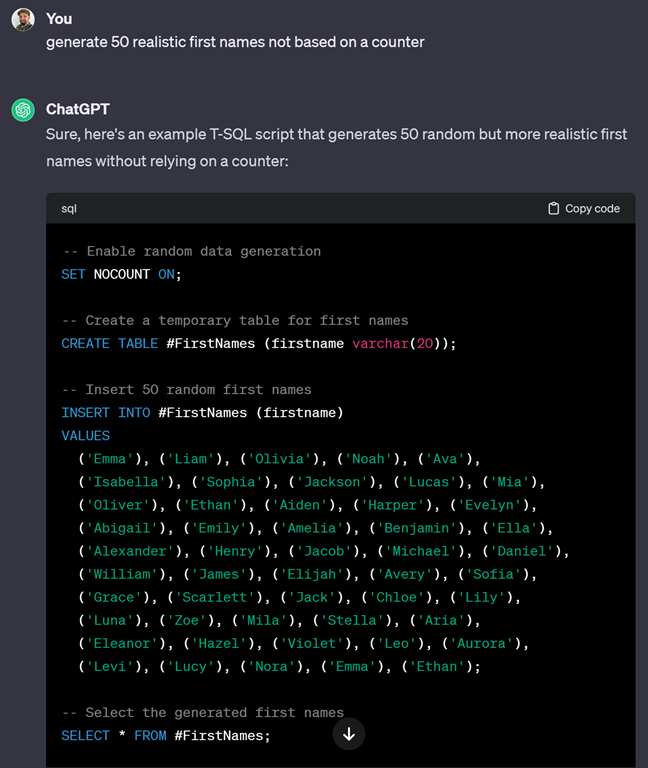
Task: Click the INSERT INTO keyword
Action: (106, 412)
